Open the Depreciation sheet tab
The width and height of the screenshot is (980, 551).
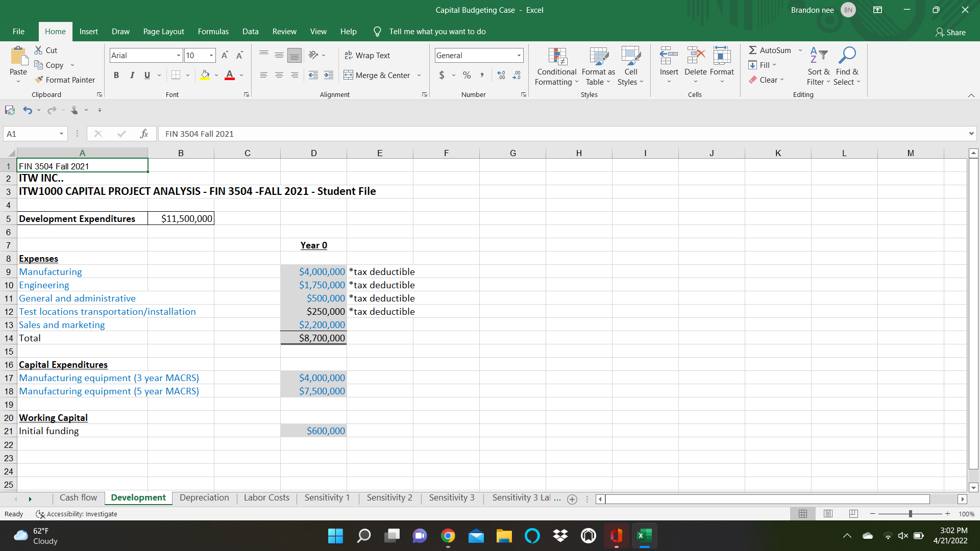click(x=204, y=497)
